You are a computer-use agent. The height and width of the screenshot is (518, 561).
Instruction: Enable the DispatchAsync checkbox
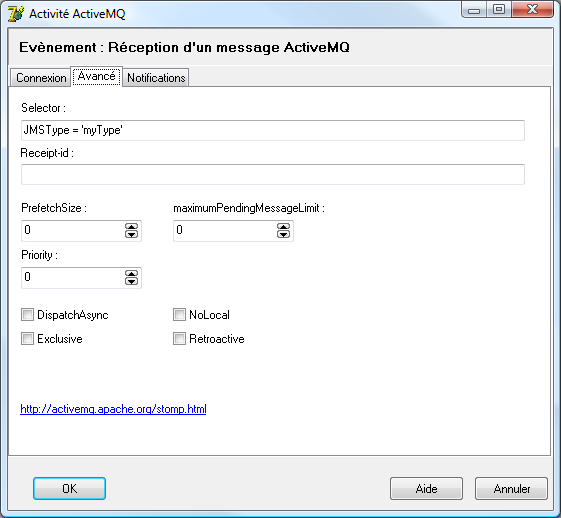(x=28, y=315)
